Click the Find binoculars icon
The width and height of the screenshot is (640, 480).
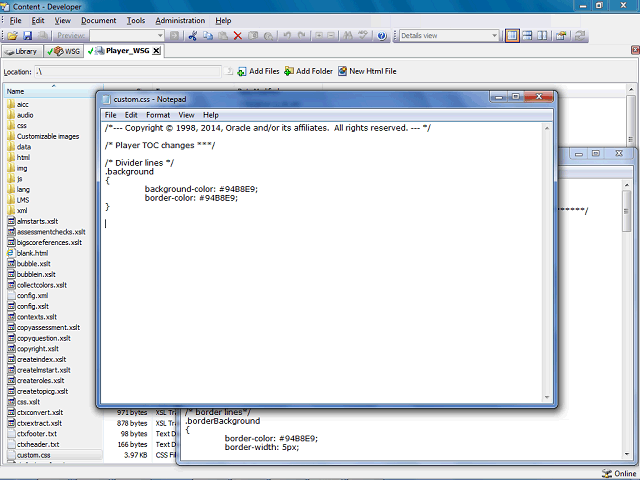pyautogui.click(x=348, y=36)
